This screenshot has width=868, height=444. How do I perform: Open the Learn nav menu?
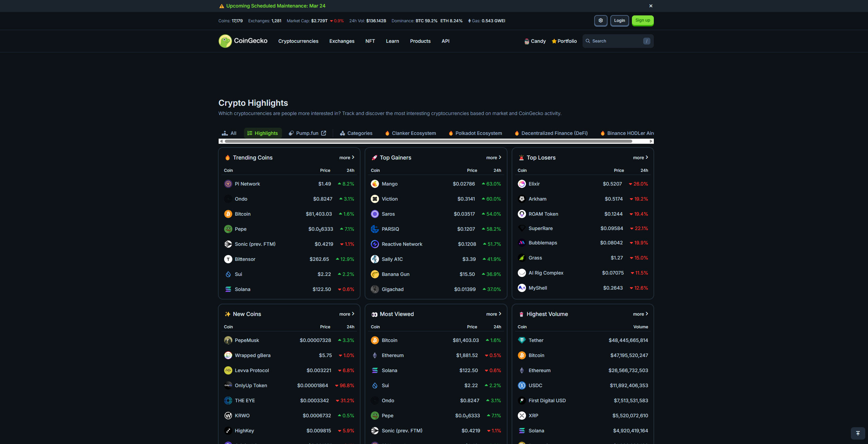392,41
